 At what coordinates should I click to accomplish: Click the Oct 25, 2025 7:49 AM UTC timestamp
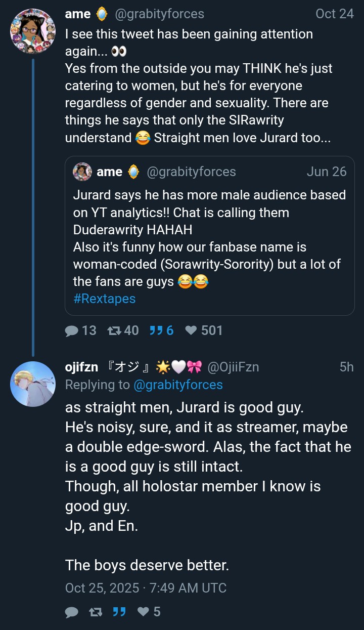pos(146,588)
